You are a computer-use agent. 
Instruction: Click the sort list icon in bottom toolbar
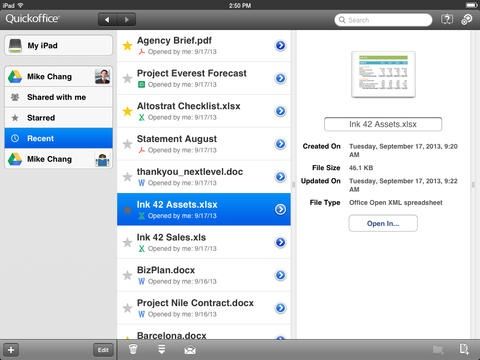pos(162,349)
